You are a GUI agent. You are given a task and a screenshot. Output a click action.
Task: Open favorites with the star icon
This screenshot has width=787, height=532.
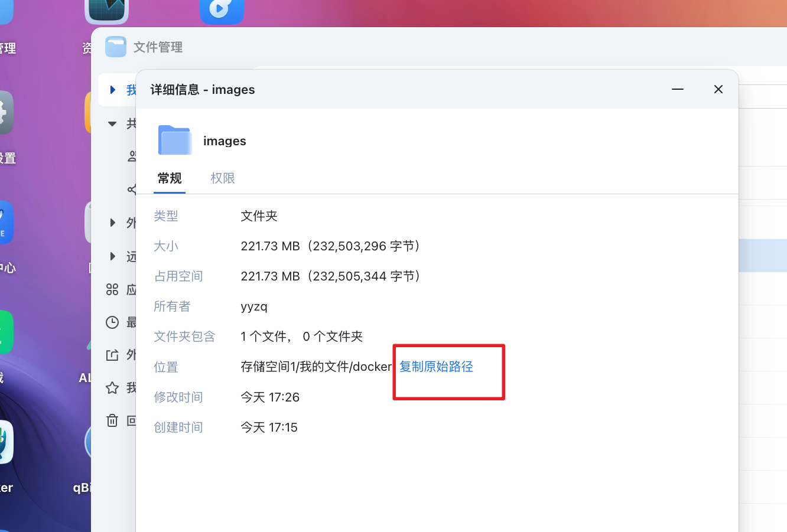pos(112,388)
